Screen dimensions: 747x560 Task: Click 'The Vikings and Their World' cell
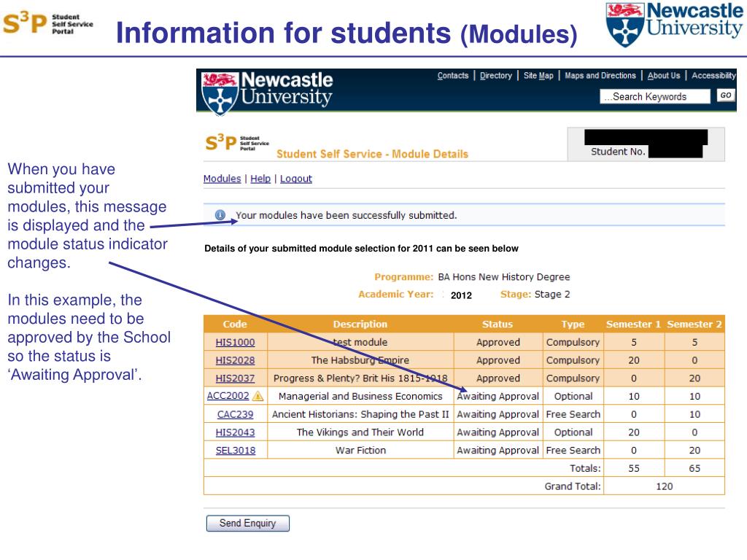click(360, 432)
